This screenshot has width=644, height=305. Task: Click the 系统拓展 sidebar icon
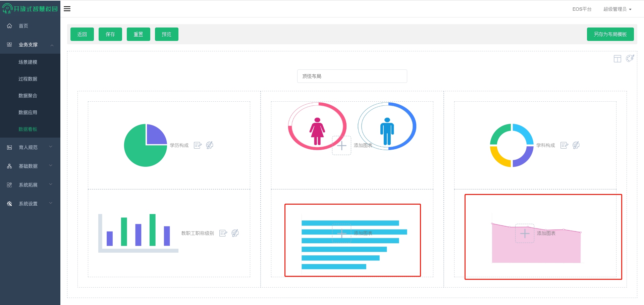(9, 185)
